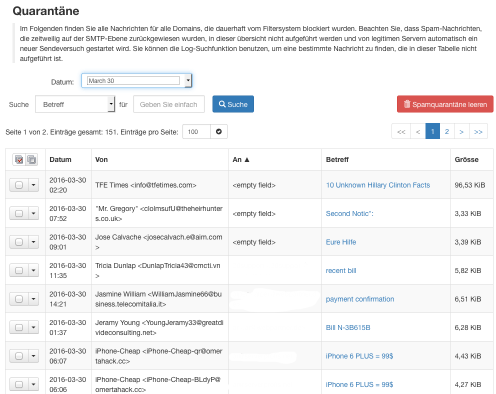Viewport: 496px width, 394px height.
Task: Open row actions dropdown for Tricia Dunlap
Action: [x=33, y=270]
